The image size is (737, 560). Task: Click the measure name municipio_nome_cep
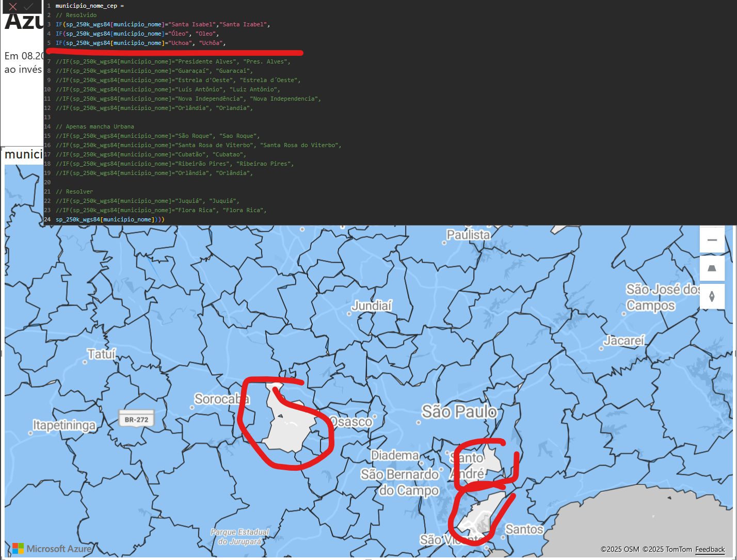(87, 6)
